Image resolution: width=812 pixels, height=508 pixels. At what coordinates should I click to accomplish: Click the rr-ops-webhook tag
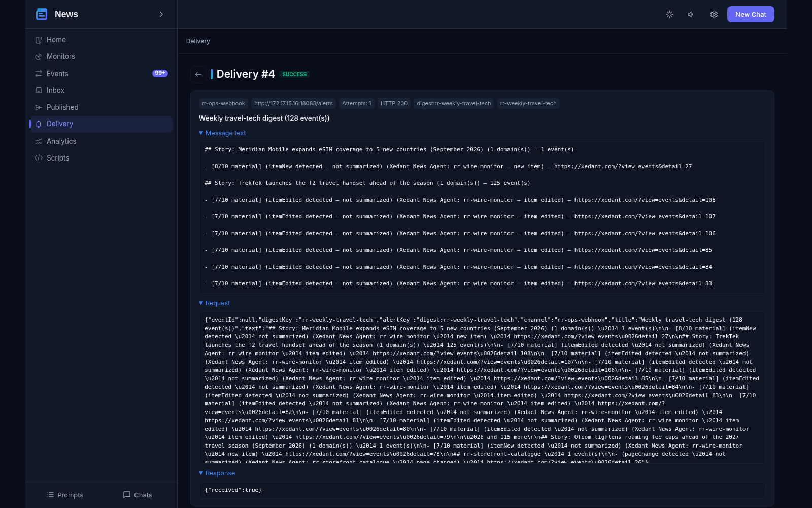pyautogui.click(x=223, y=103)
